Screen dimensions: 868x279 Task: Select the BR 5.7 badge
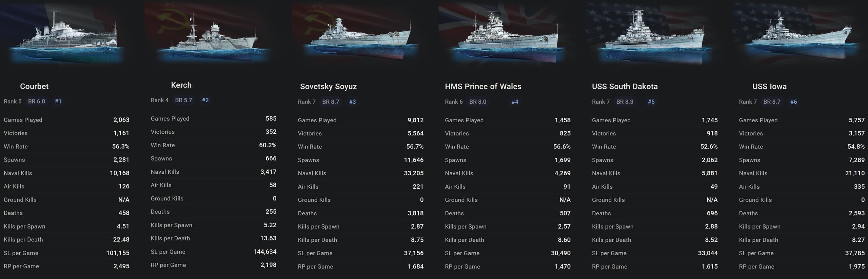183,100
